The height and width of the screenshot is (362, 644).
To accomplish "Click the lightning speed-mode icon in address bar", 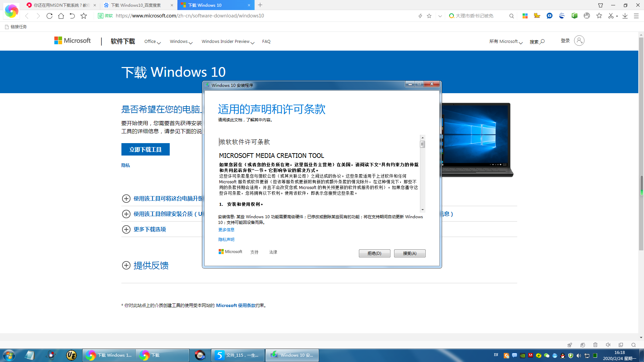I will click(x=420, y=16).
